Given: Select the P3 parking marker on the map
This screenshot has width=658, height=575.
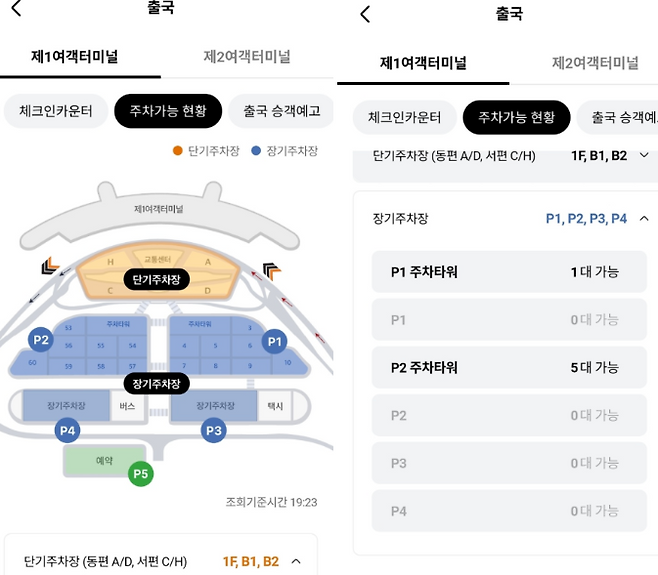Looking at the screenshot, I should (x=213, y=431).
